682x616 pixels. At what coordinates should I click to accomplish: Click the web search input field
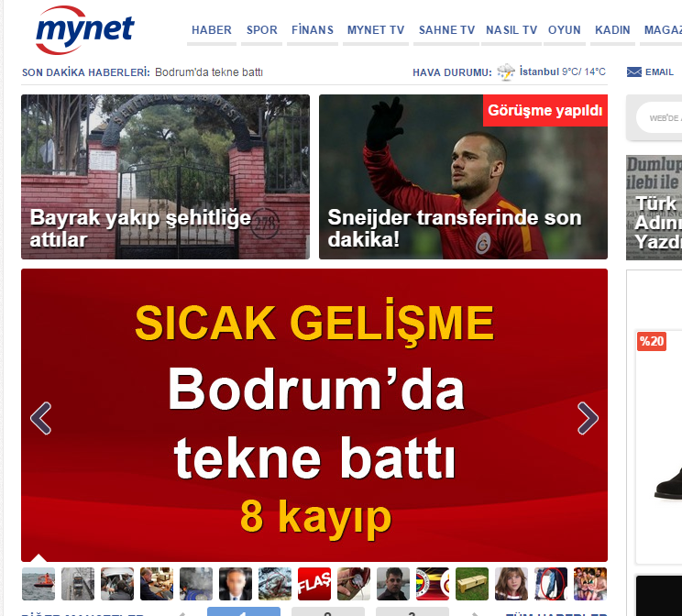pyautogui.click(x=659, y=118)
